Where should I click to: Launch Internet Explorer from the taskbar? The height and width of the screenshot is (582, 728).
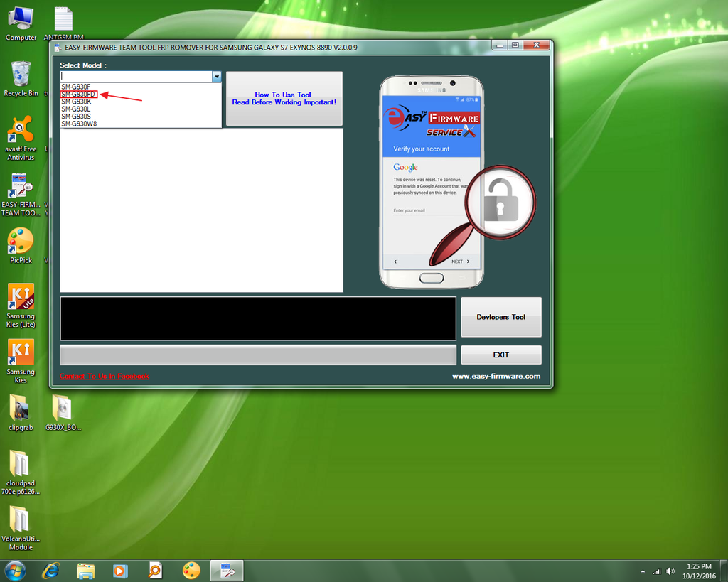[x=50, y=571]
